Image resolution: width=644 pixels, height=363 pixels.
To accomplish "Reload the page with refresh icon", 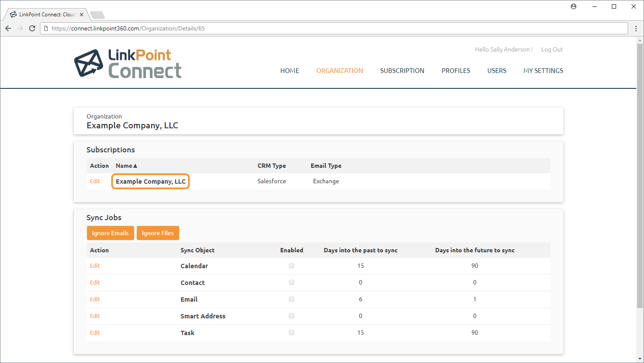I will (x=32, y=28).
